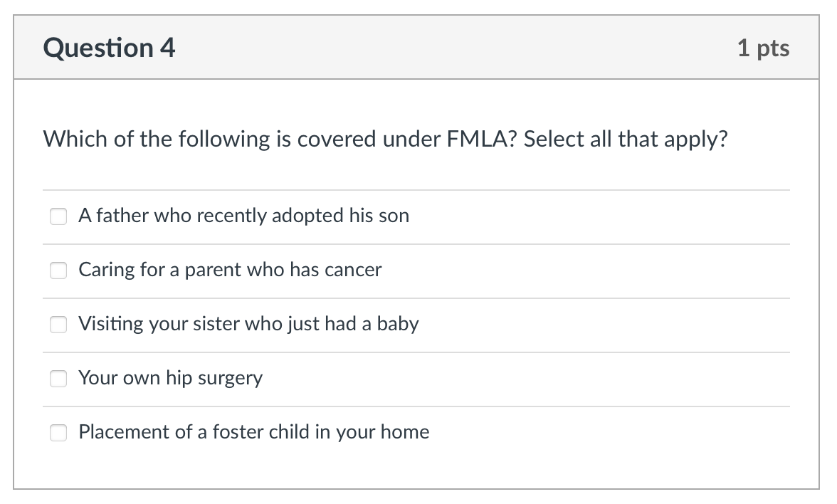Check the 'Your own hip surgery' option

point(58,378)
